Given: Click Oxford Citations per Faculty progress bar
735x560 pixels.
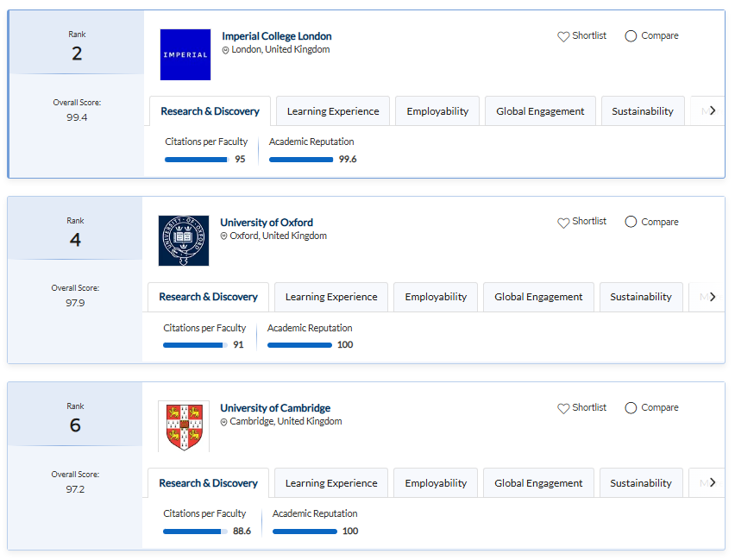Looking at the screenshot, I should point(195,345).
